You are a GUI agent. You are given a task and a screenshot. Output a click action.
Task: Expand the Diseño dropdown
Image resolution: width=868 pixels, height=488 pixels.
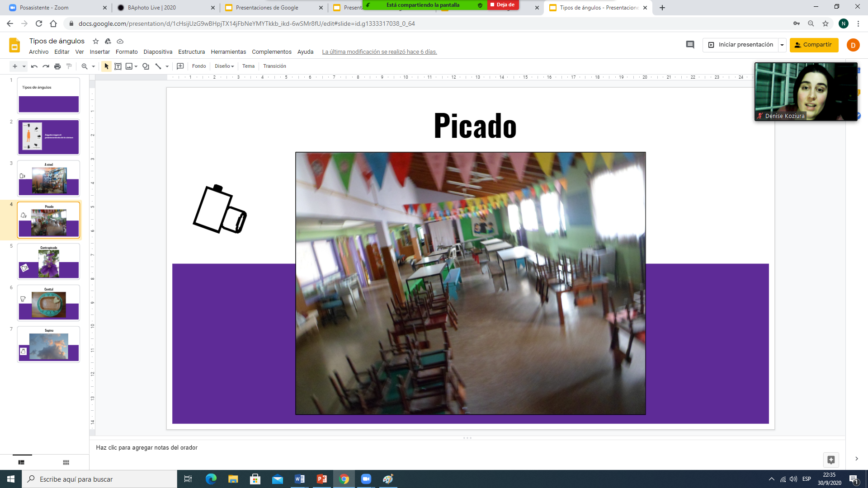tap(224, 66)
